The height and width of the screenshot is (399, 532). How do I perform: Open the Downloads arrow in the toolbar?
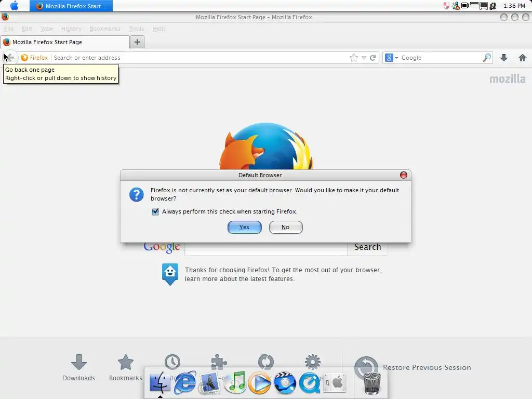pyautogui.click(x=504, y=58)
